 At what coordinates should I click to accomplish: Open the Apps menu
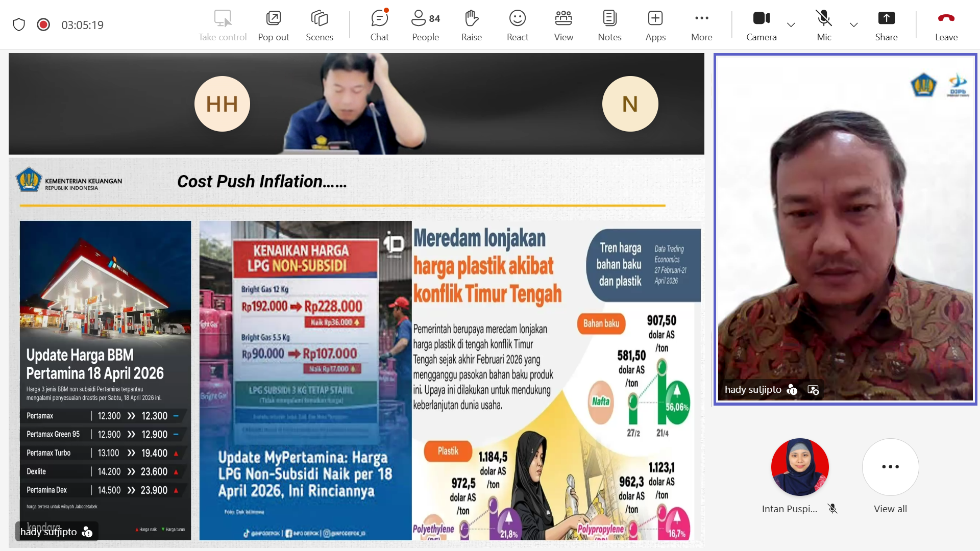point(655,25)
